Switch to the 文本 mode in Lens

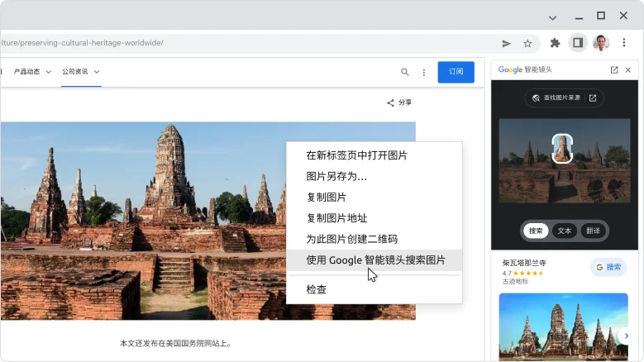(x=565, y=231)
